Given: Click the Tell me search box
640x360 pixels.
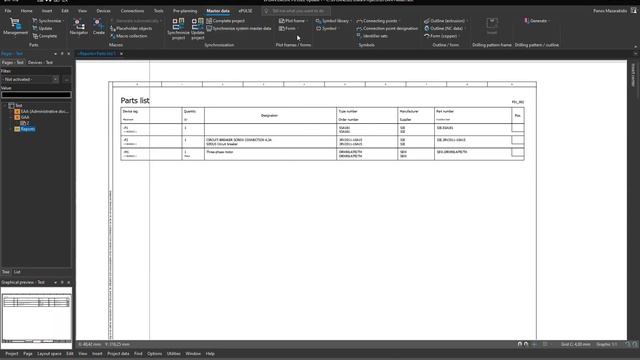Looking at the screenshot, I should (x=296, y=11).
